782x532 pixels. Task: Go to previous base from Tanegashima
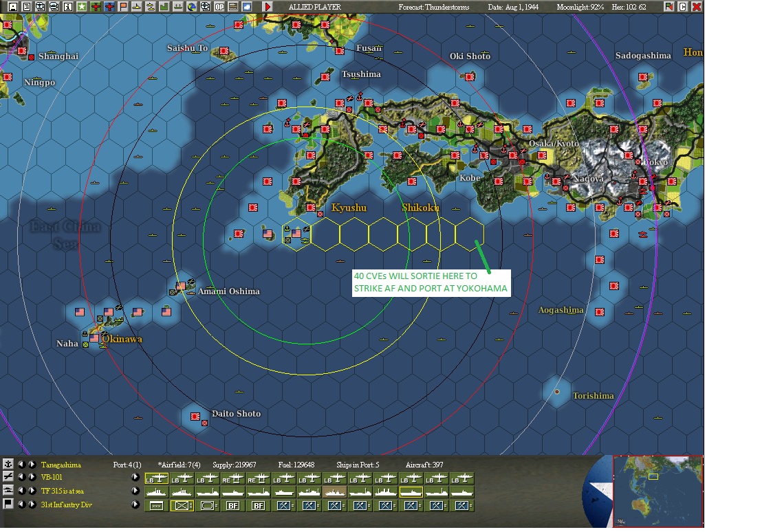(x=21, y=464)
